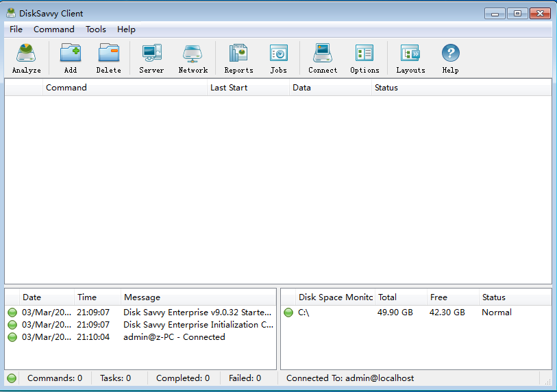Select the 'Disk Savvy Enterprise Initialization C...' message

[x=198, y=325]
